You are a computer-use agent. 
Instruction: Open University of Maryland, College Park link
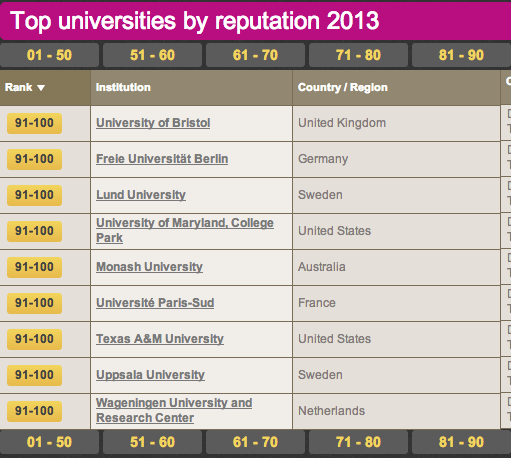click(185, 230)
